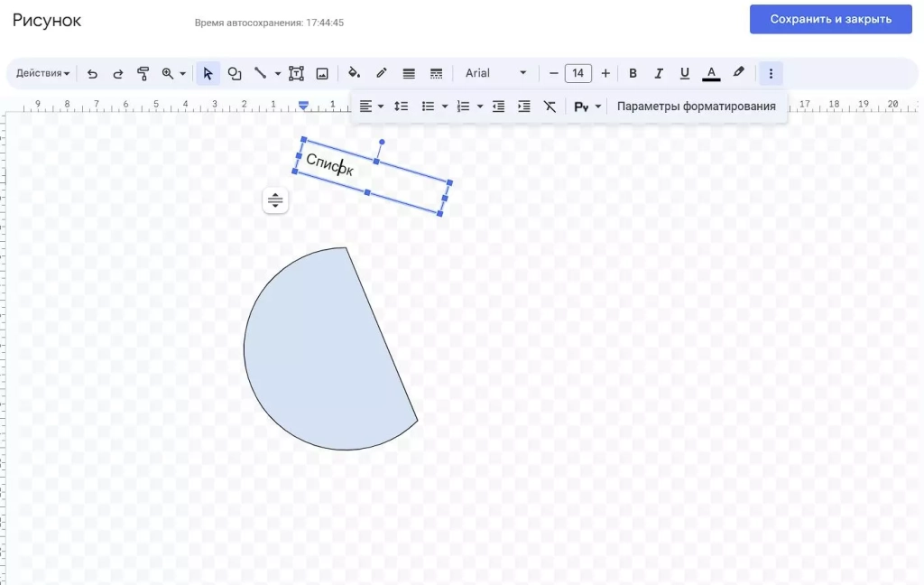924x585 pixels.
Task: Toggle Bold formatting
Action: click(x=633, y=73)
